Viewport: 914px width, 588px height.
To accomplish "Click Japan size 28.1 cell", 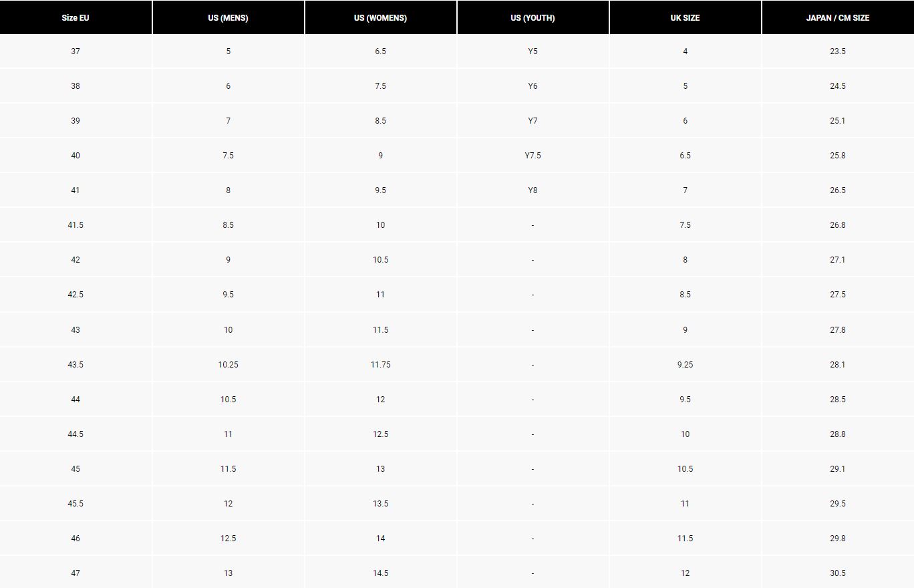I will [837, 365].
